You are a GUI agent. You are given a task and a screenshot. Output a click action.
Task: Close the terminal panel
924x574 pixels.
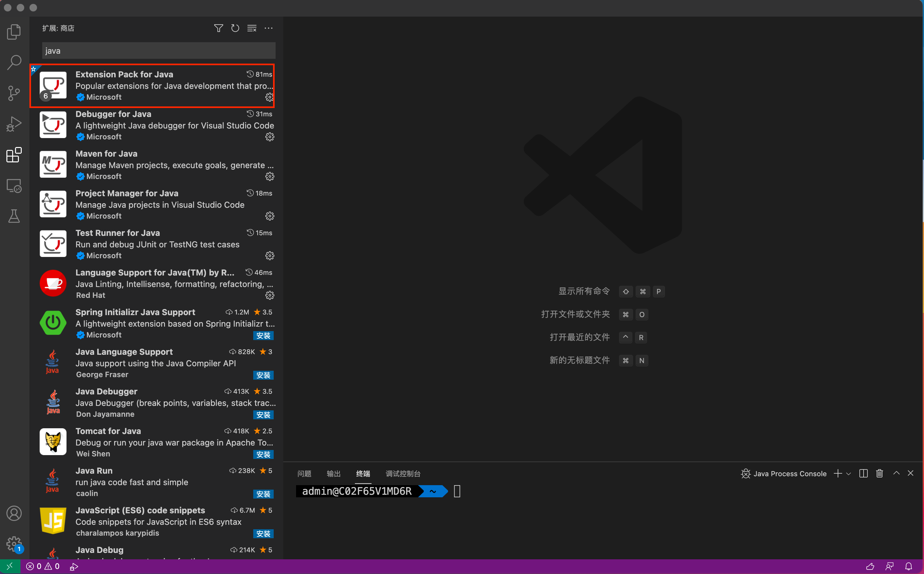click(x=910, y=473)
